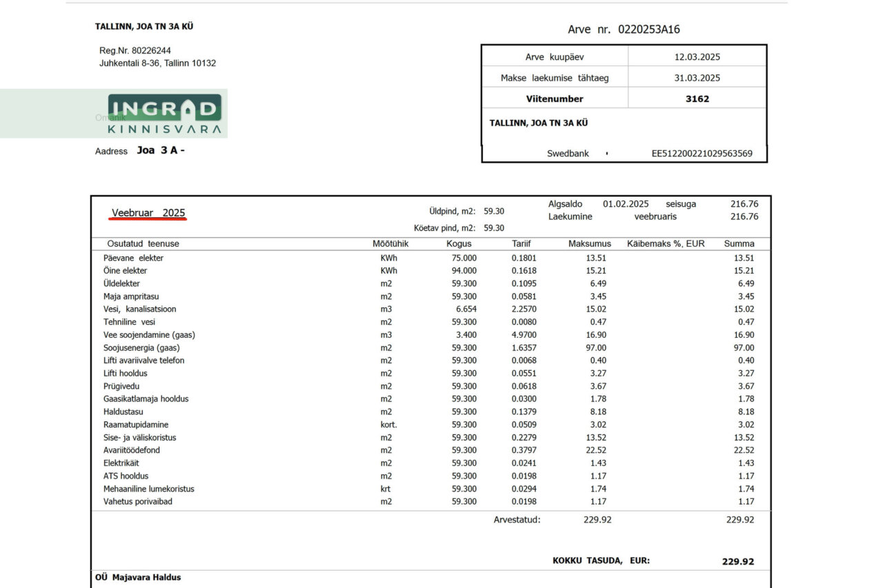Select the Avariitöödefond row label
Viewport: 883px width, 588px height.
click(x=132, y=450)
